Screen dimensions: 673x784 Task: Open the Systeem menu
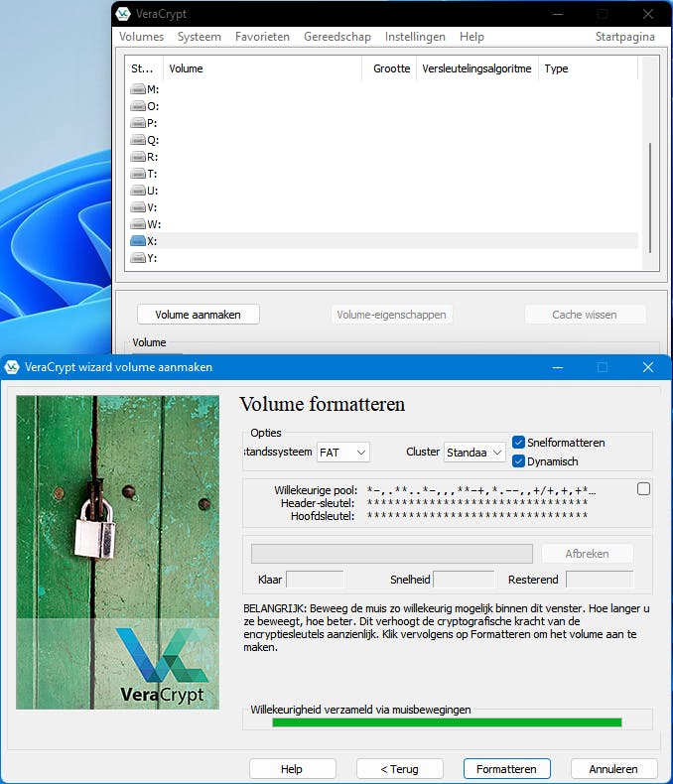[199, 37]
